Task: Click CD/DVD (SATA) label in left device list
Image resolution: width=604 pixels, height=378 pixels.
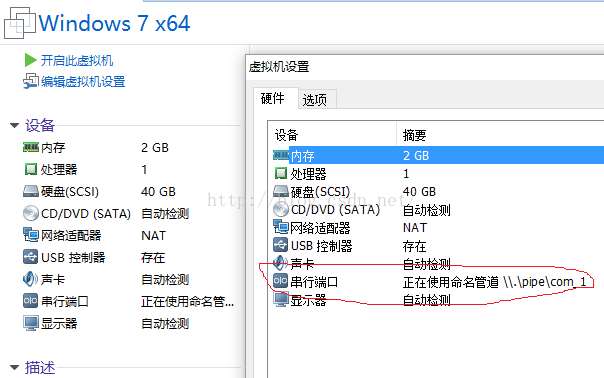Action: 86,213
